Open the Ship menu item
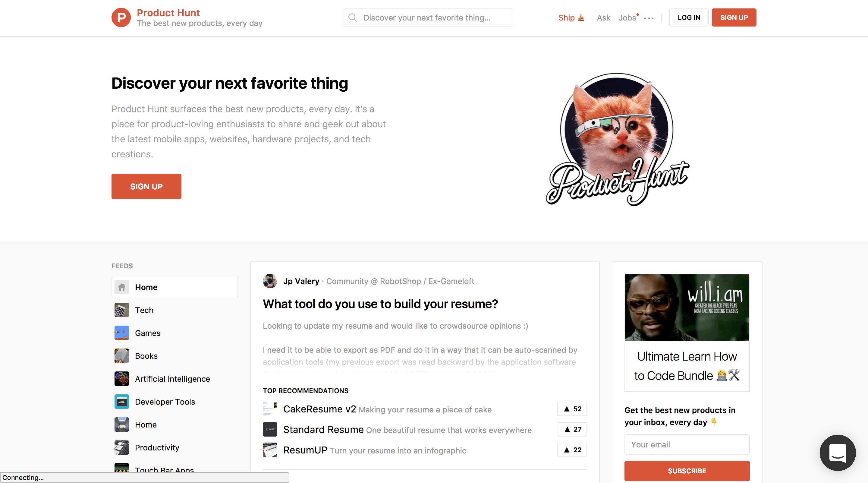This screenshot has width=868, height=483. 571,17
